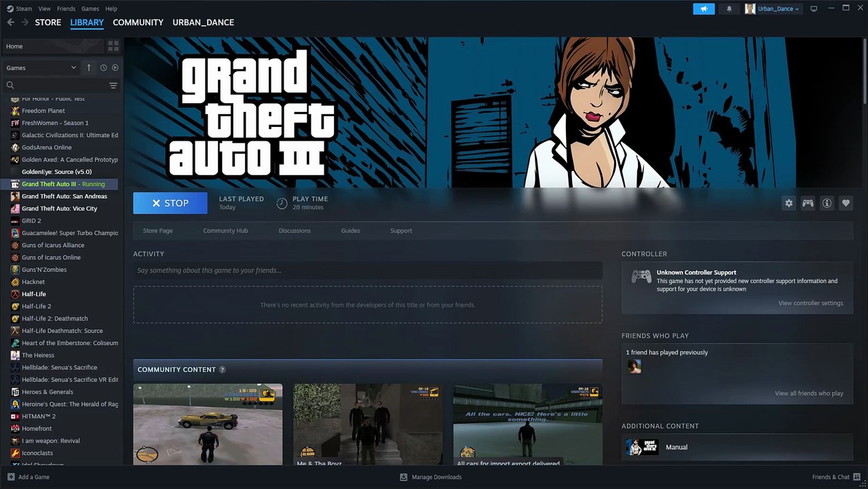Open controller layout icon
This screenshot has height=489, width=868.
click(808, 203)
